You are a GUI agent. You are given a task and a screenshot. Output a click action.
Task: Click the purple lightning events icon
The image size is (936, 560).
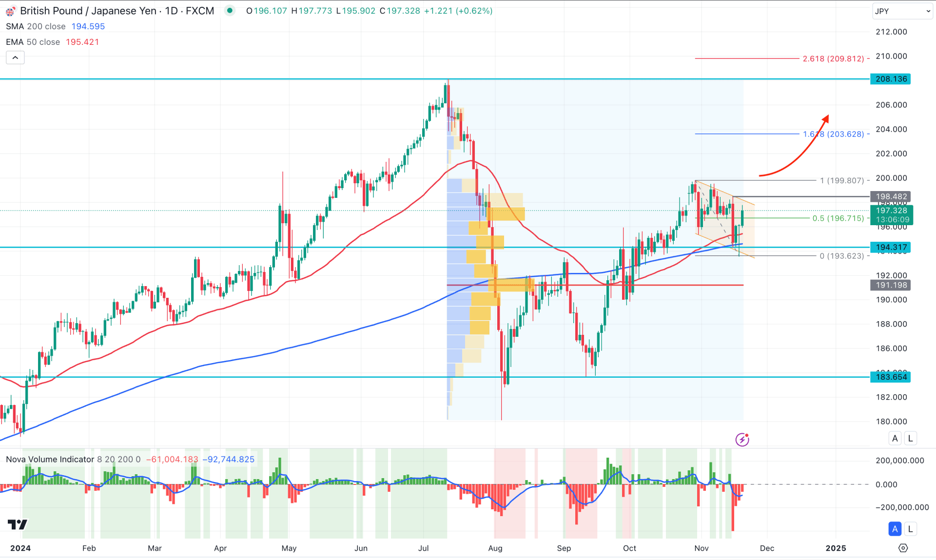[x=742, y=440]
